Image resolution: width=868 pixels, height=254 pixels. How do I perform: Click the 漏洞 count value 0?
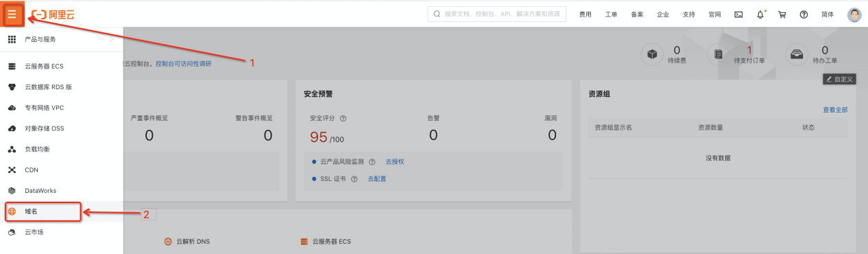(552, 135)
